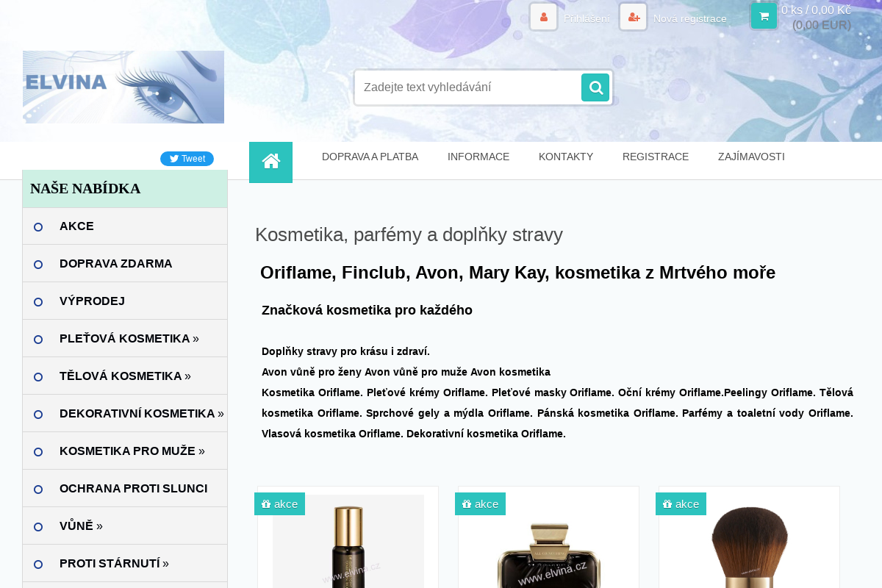
Task: Click the Elvina logo image
Action: 123,87
